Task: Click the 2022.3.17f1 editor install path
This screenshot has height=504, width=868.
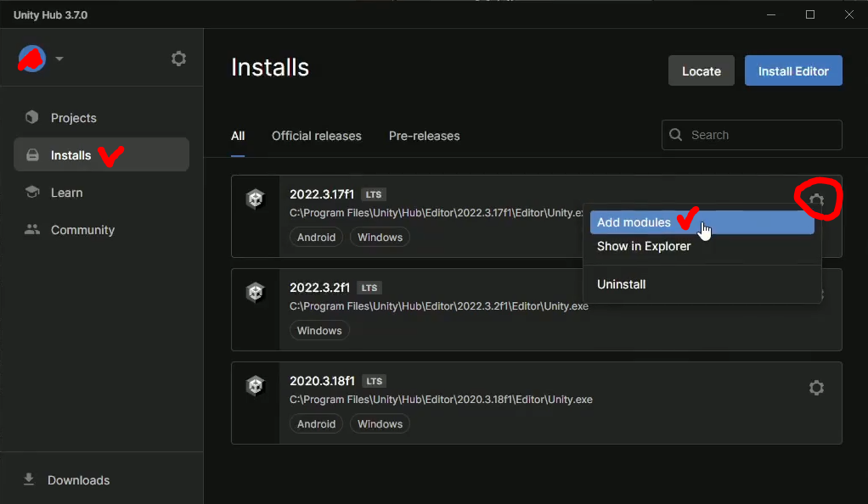Action: click(437, 213)
